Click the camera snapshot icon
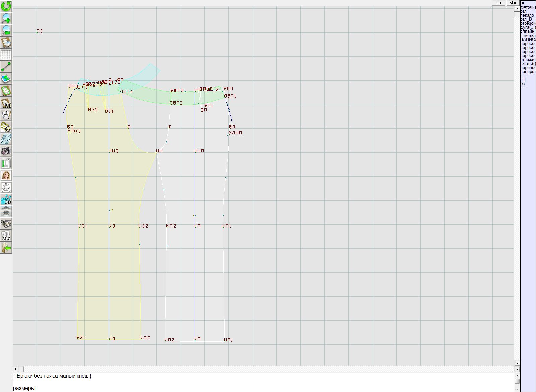This screenshot has height=392, width=536. pyautogui.click(x=6, y=151)
